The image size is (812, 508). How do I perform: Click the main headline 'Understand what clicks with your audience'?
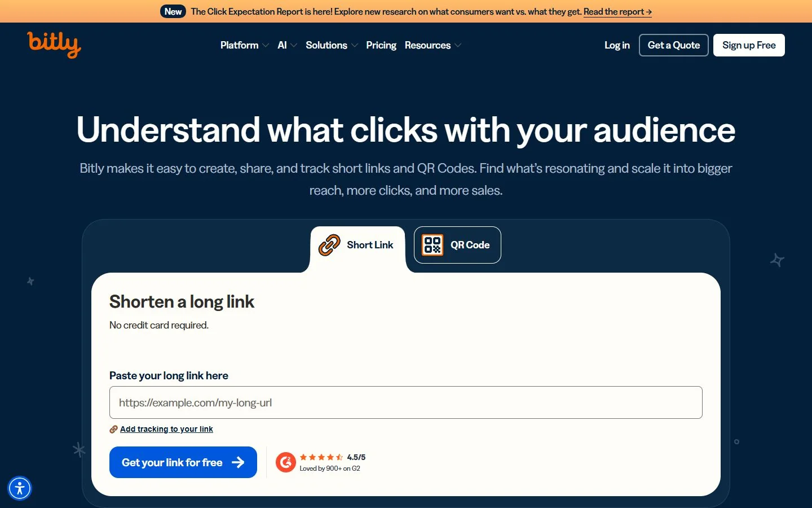click(406, 130)
